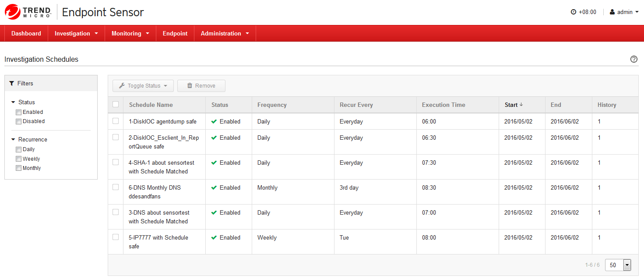Open the page size 50 dropdown
The image size is (644, 279).
pos(627,265)
